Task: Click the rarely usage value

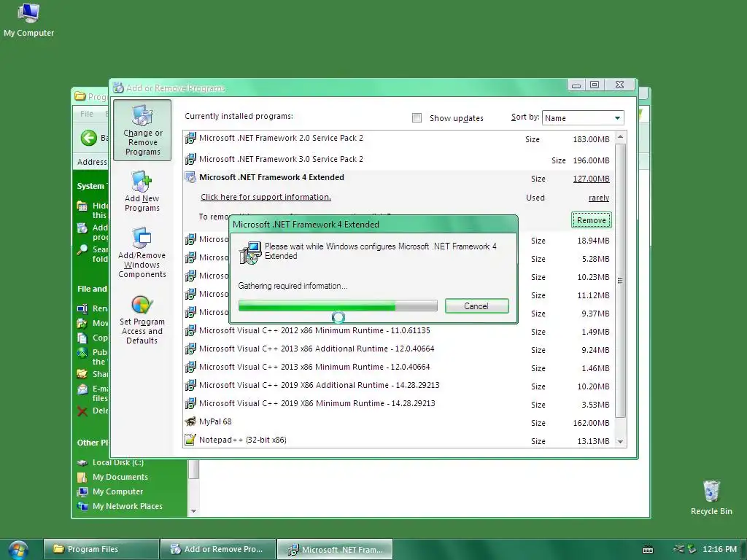Action: (599, 198)
